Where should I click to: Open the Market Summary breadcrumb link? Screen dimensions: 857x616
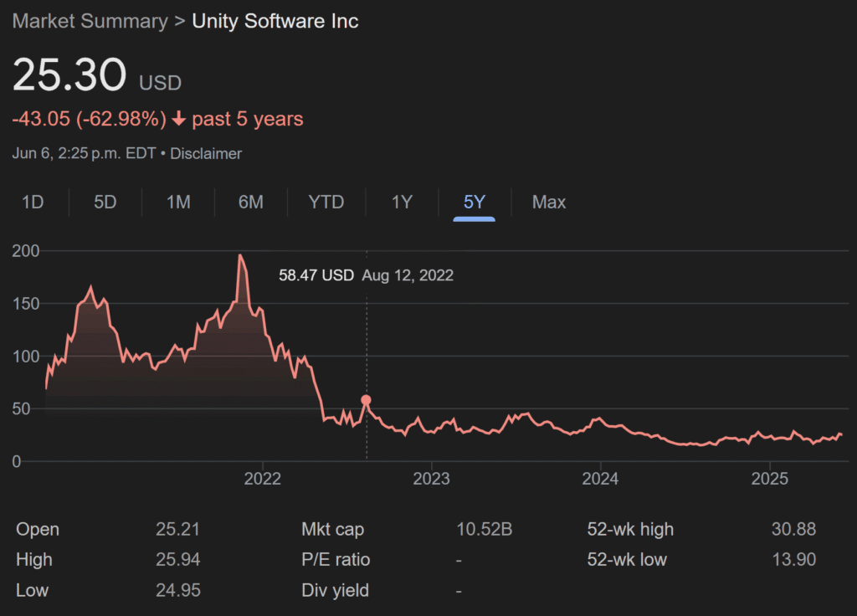[x=90, y=21]
